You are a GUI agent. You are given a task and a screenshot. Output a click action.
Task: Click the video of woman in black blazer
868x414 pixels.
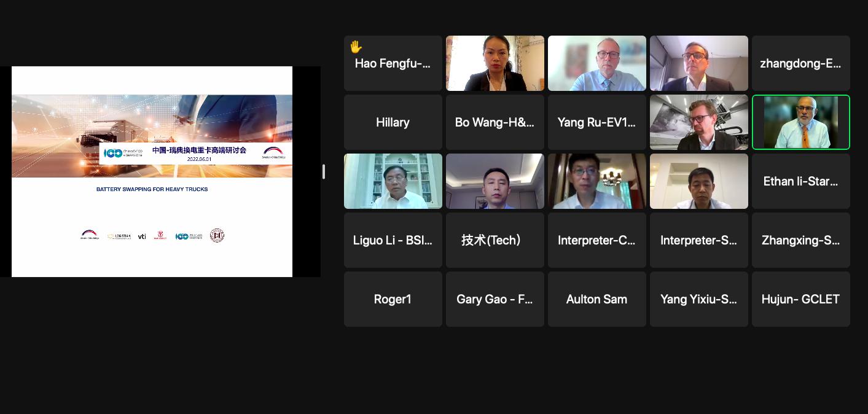495,63
